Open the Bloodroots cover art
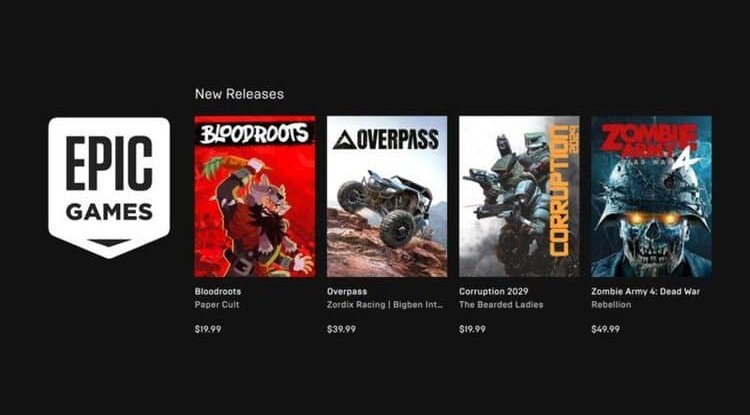 tap(255, 196)
